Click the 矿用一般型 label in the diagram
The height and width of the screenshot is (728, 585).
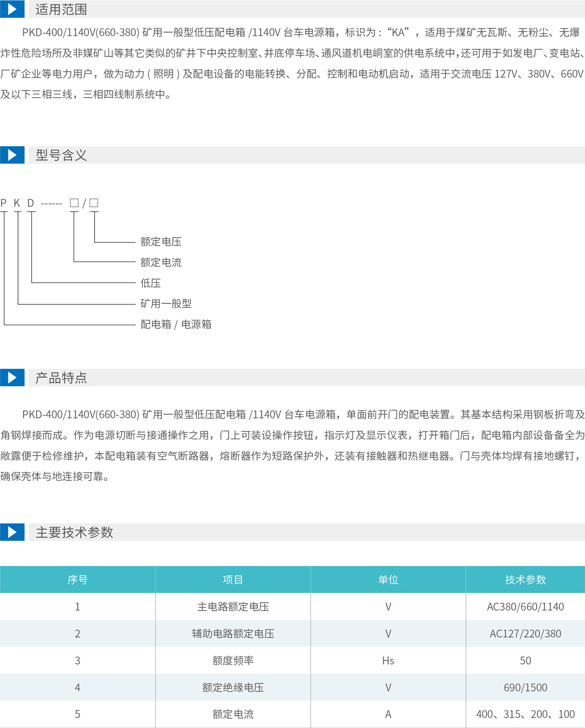click(166, 304)
